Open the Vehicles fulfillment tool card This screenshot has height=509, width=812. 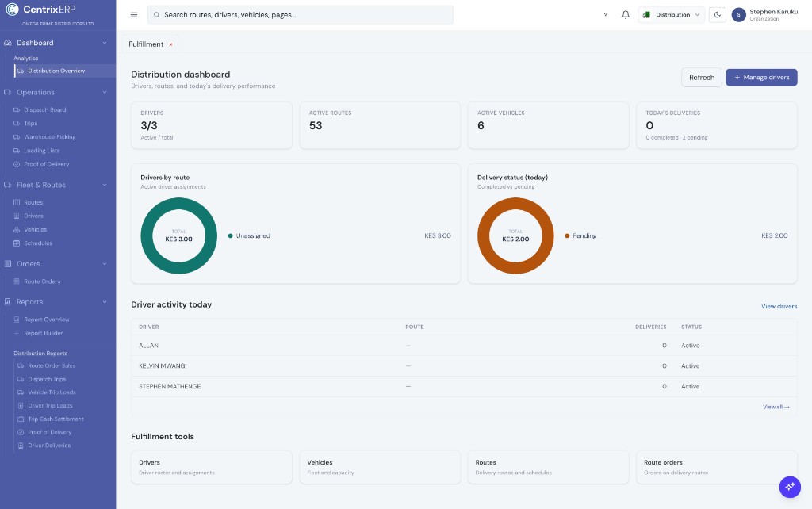pyautogui.click(x=380, y=467)
